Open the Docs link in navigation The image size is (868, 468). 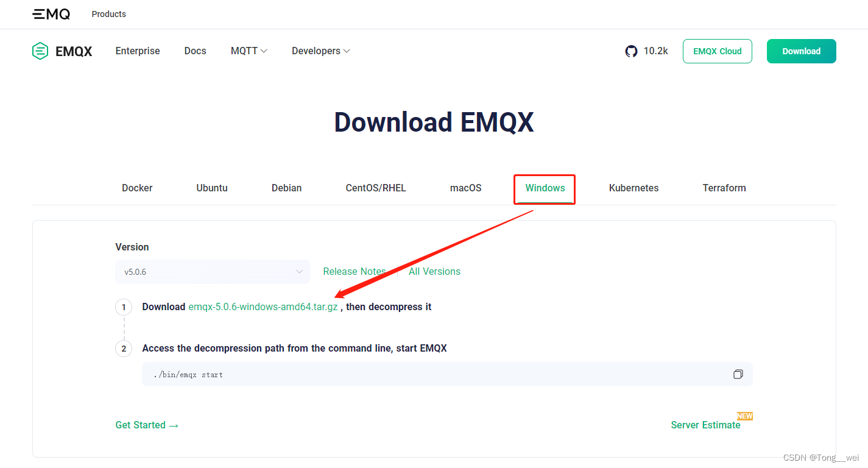tap(196, 51)
